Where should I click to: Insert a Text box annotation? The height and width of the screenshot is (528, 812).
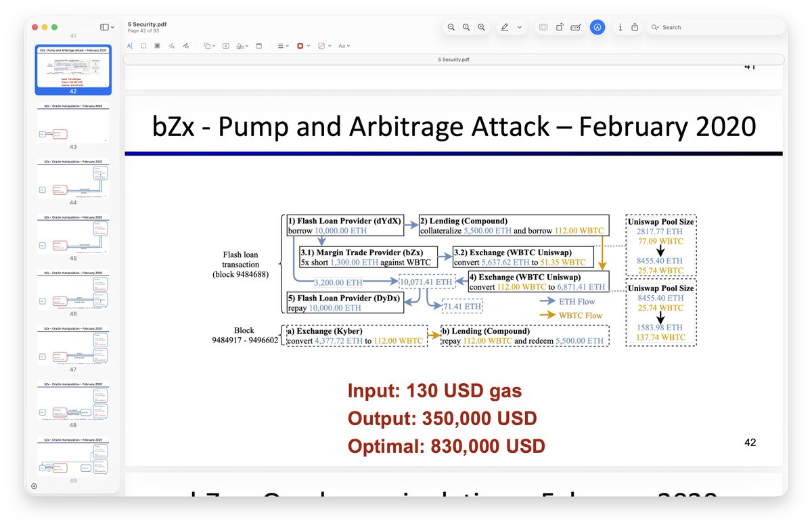226,46
